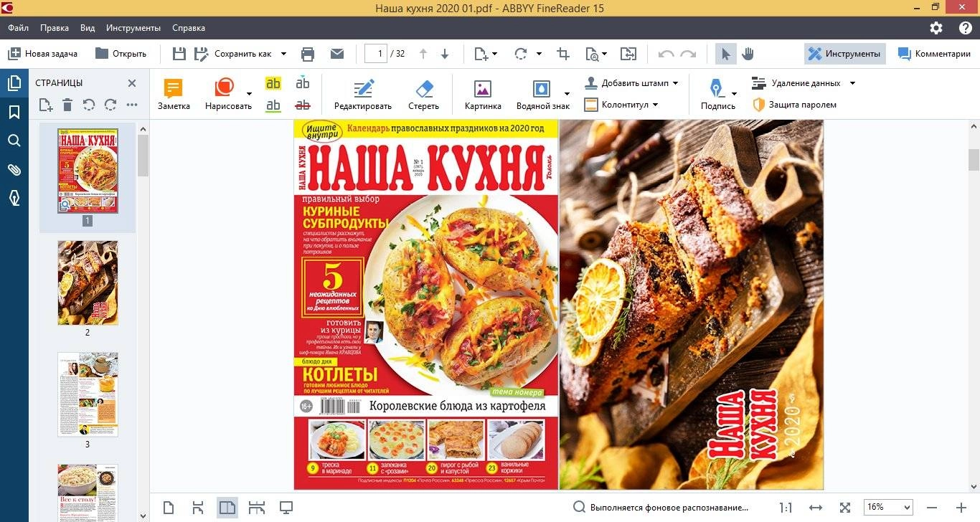Image resolution: width=980 pixels, height=522 pixels.
Task: Click the page number input field
Action: (376, 54)
